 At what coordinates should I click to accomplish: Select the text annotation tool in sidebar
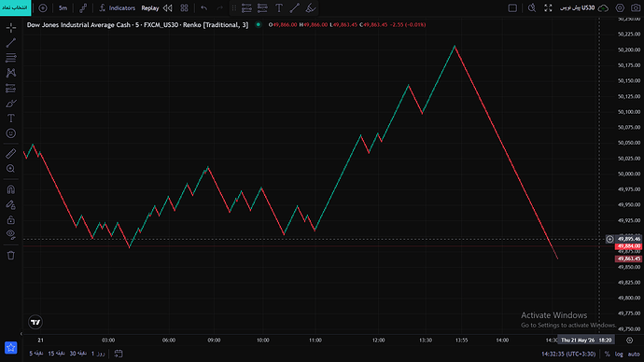tap(11, 118)
